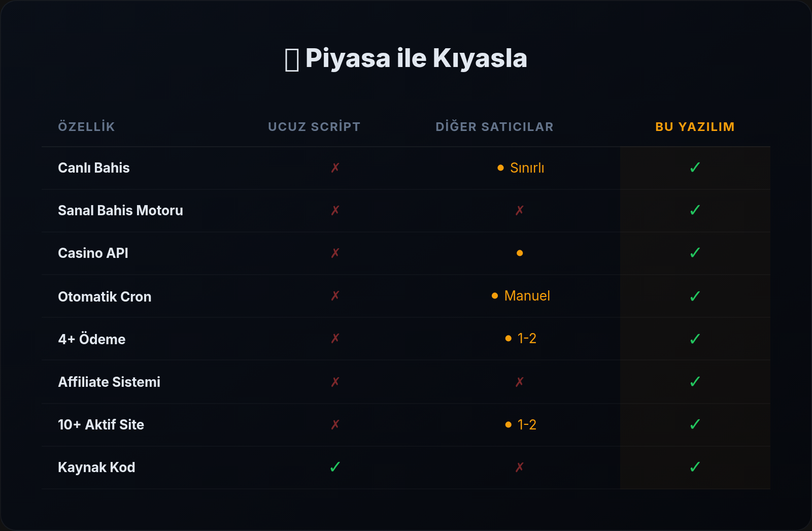
Task: Click the Sınırlı label in the Canlı Bahis row
Action: point(527,168)
